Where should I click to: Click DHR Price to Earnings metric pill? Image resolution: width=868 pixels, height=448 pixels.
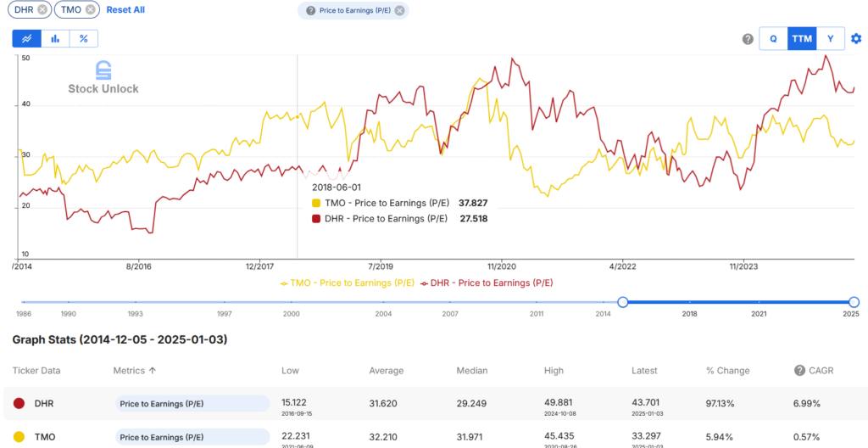pyautogui.click(x=192, y=404)
